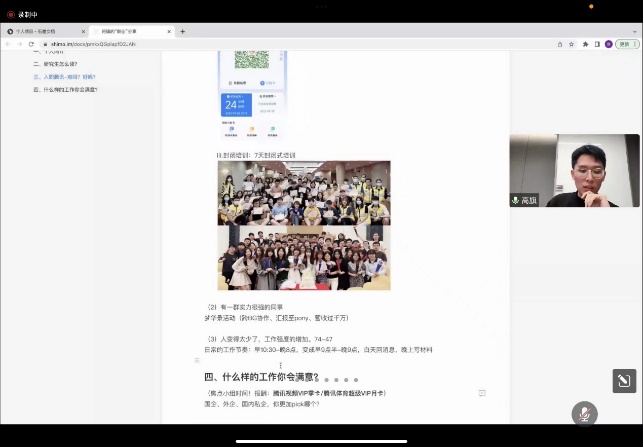Open a new browser tab
The height and width of the screenshot is (447, 643).
(x=182, y=31)
